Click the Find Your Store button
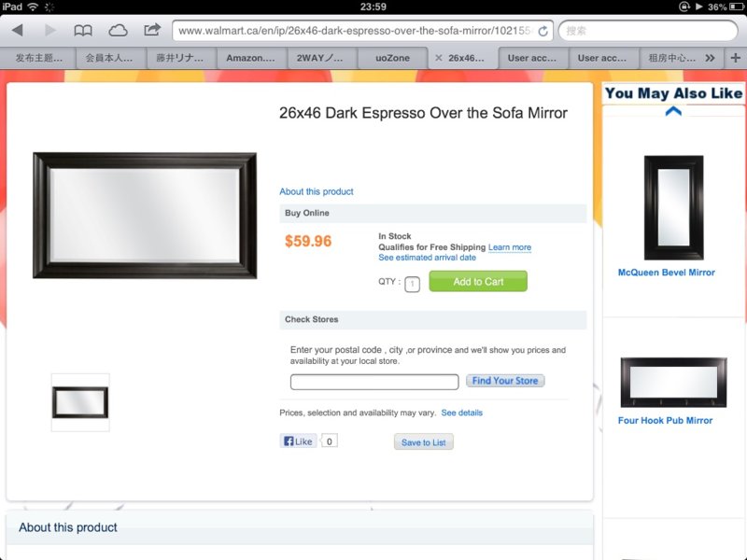This screenshot has width=747, height=560. [x=505, y=381]
